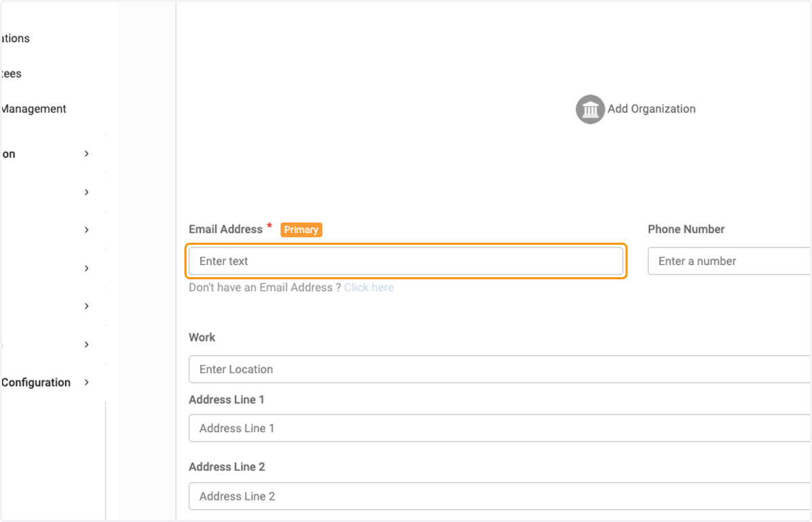Image resolution: width=812 pixels, height=522 pixels.
Task: Open the sidebar item ending in 'tees'
Action: (11, 74)
